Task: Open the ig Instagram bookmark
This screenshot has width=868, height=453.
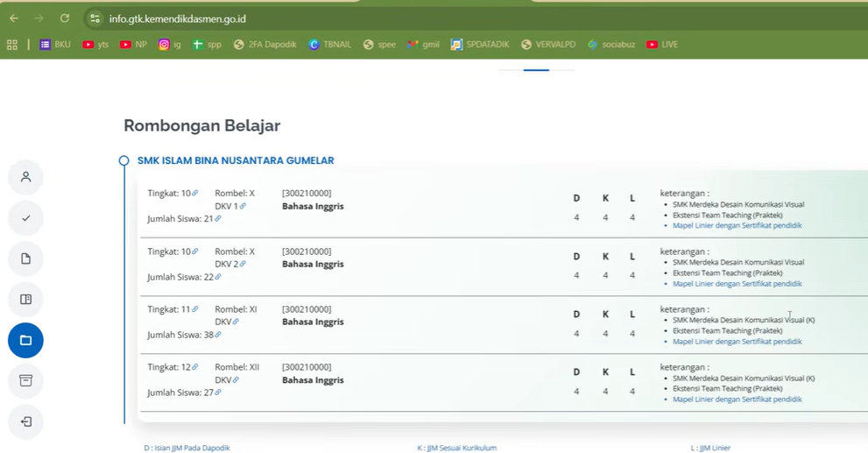Action: [x=169, y=45]
